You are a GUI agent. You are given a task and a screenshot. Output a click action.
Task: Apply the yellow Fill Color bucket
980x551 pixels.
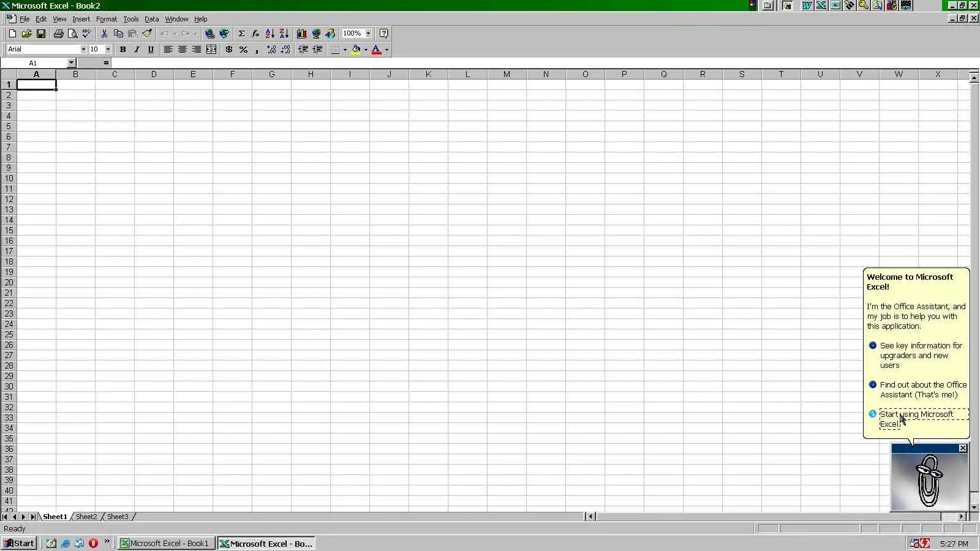[355, 50]
